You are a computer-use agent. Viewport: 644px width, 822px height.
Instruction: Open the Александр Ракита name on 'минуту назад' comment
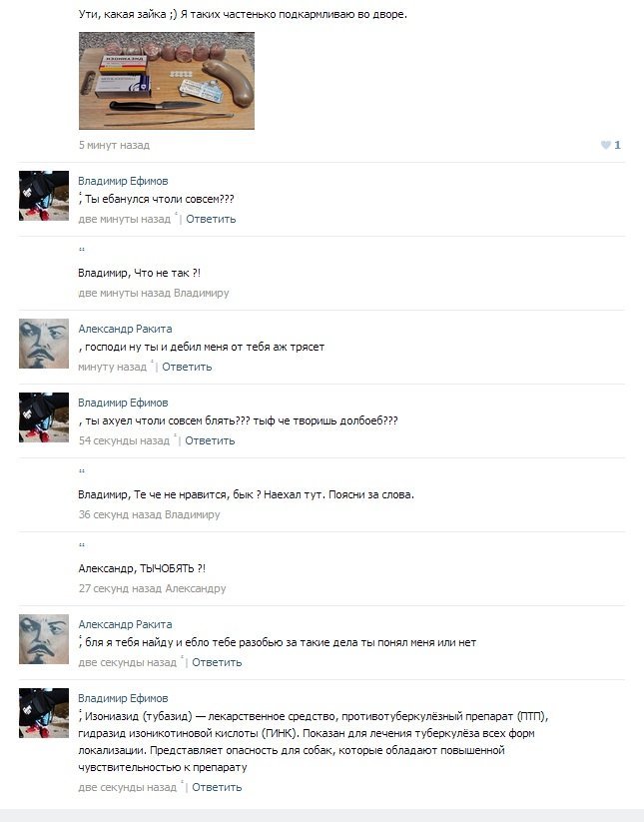tap(125, 329)
